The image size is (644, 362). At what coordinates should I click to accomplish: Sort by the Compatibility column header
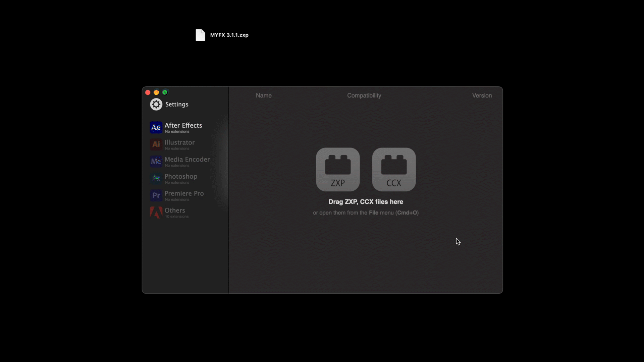click(364, 96)
